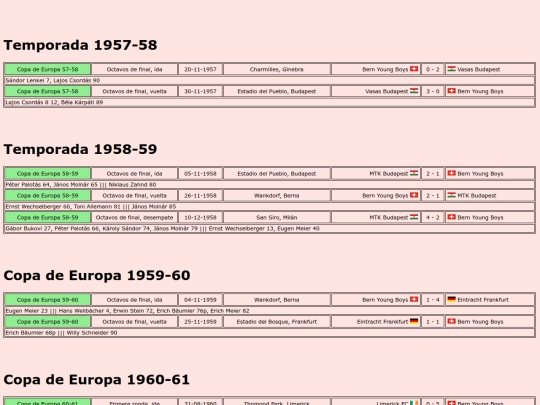Viewport: 540px width, 405px height.
Task: Click Swiss flag in the 25-11-1959 match row
Action: [451, 321]
